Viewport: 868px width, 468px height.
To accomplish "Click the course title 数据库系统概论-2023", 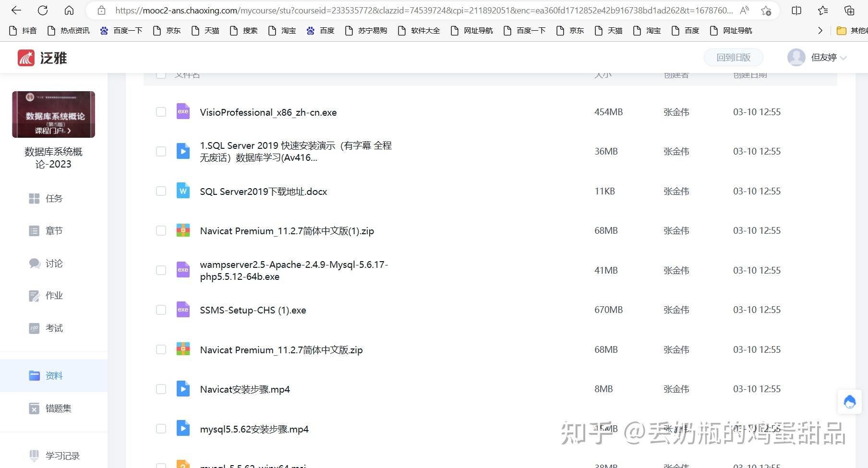I will [x=53, y=158].
